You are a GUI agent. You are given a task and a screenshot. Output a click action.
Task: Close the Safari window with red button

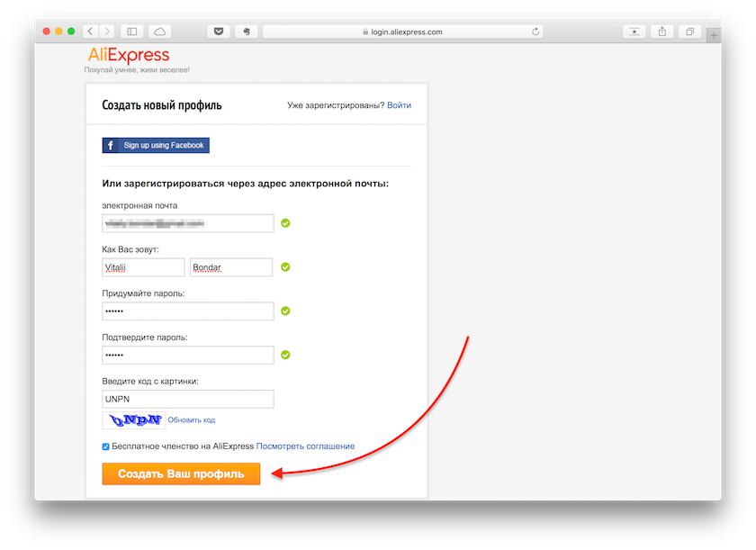coord(46,32)
